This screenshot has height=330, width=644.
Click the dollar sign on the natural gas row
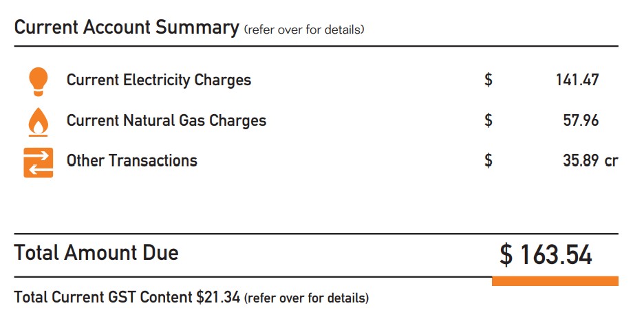tap(488, 120)
